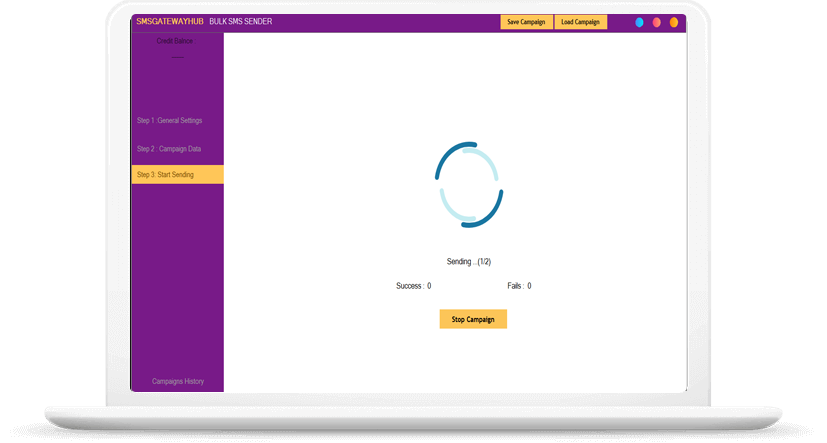Click the Fails count value of 0
Screen dimensions: 827x443
tap(529, 286)
